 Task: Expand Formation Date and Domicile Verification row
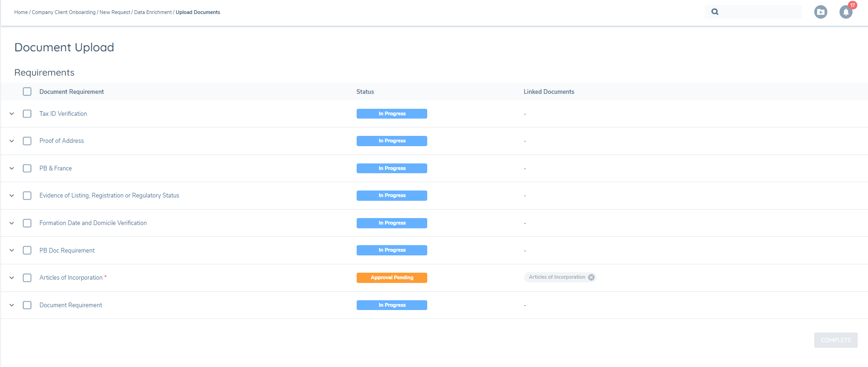pyautogui.click(x=12, y=223)
